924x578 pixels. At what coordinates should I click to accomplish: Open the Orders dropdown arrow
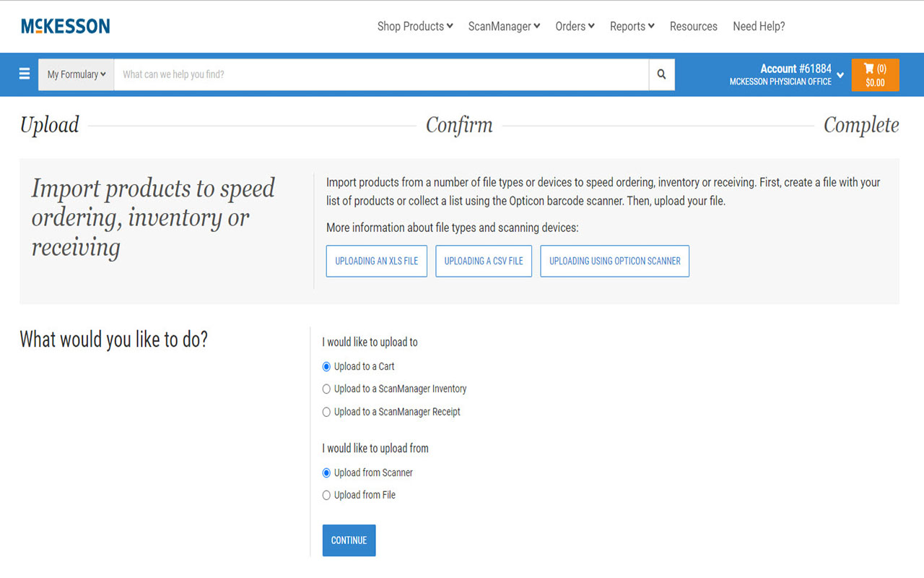(x=590, y=26)
